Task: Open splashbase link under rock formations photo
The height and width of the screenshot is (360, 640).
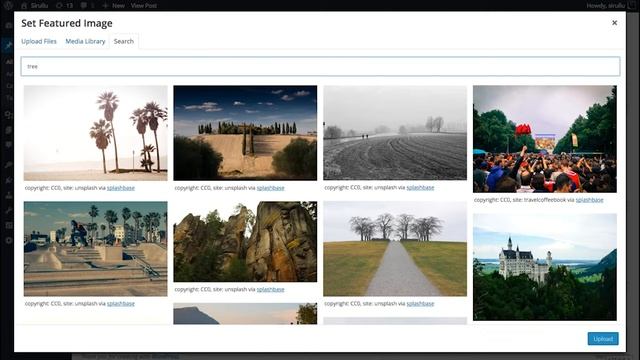Action: tap(271, 289)
